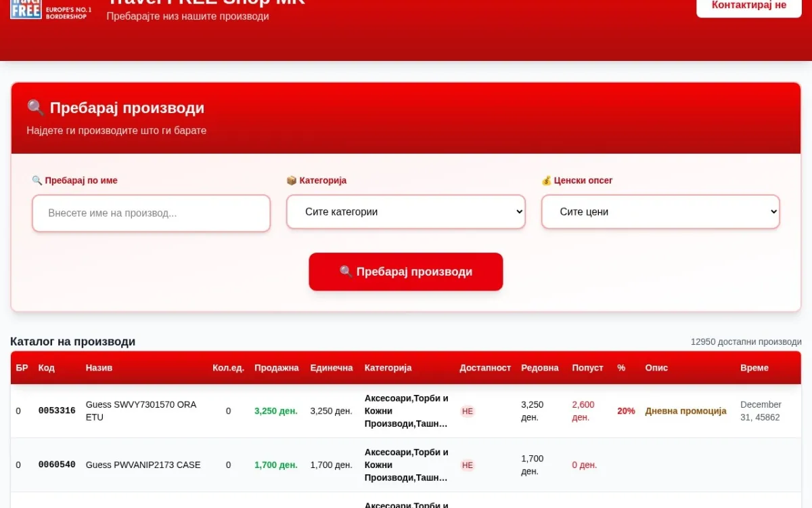Click the % column header

pos(621,368)
